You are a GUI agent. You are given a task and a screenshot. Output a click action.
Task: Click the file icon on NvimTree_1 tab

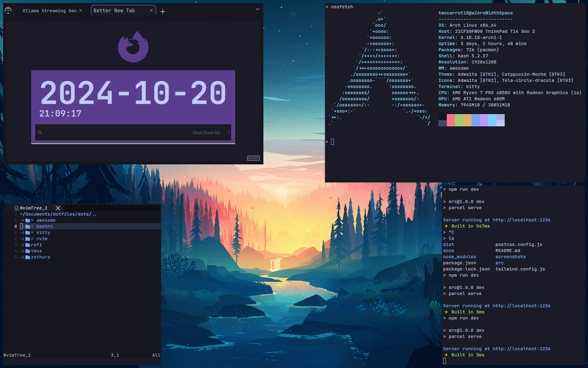[17, 208]
